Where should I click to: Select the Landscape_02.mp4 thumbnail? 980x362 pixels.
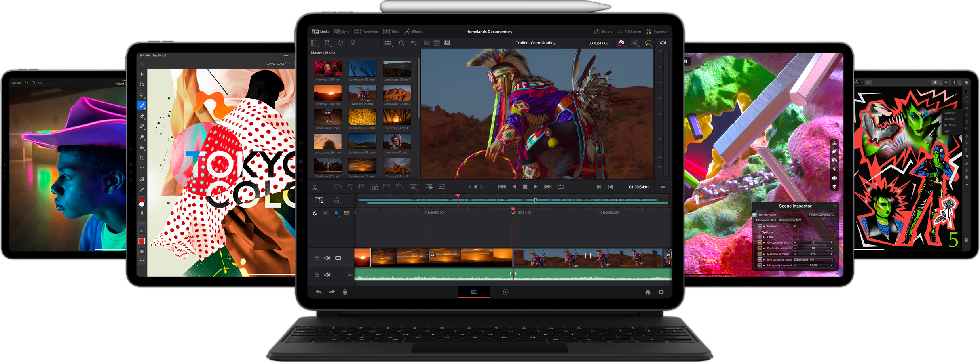pos(362,69)
